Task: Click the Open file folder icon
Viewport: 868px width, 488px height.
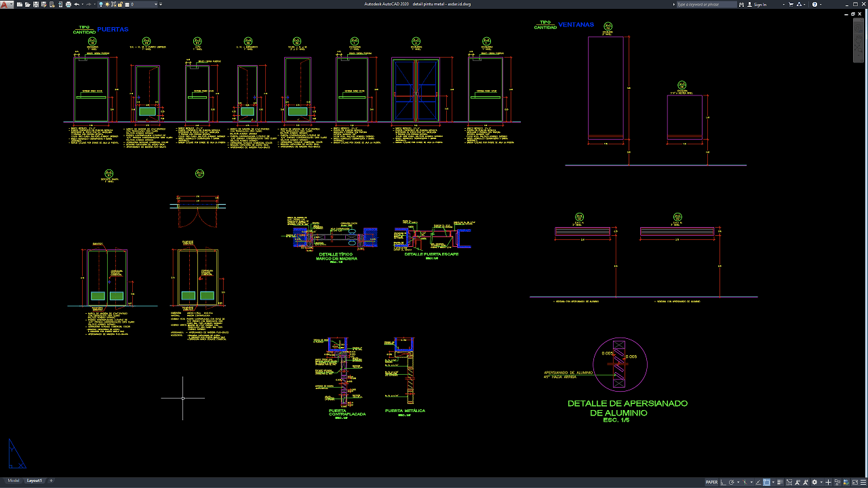Action: (x=27, y=4)
